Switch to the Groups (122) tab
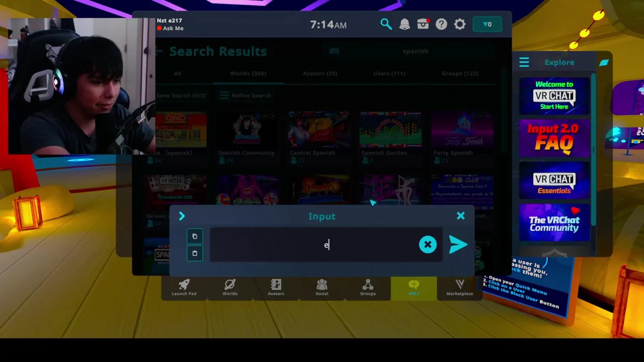This screenshot has height=362, width=644. pos(460,73)
